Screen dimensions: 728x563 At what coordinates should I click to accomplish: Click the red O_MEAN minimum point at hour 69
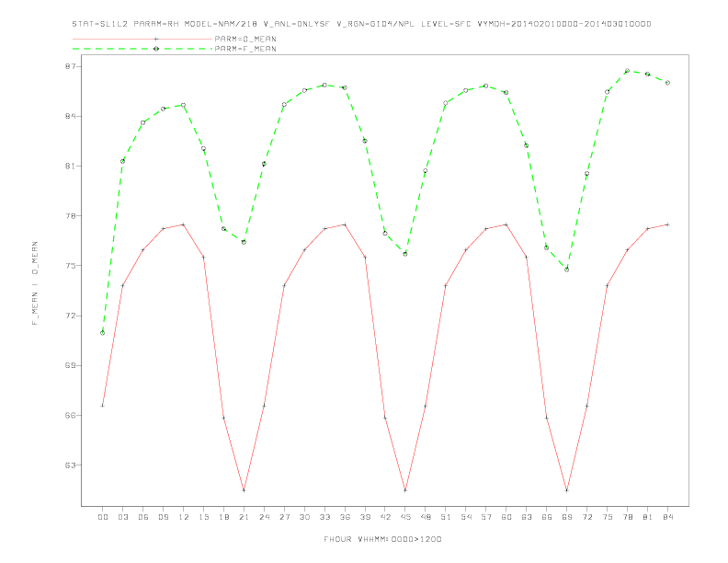click(x=567, y=490)
